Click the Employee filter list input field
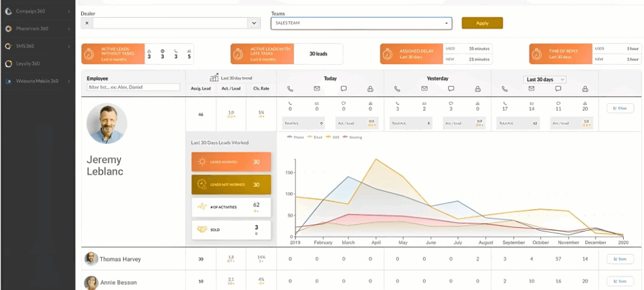 133,87
